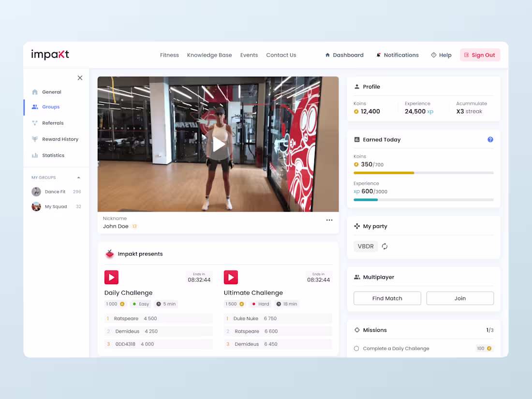Open the Earned Today info tooltip
This screenshot has width=532, height=399.
490,139
